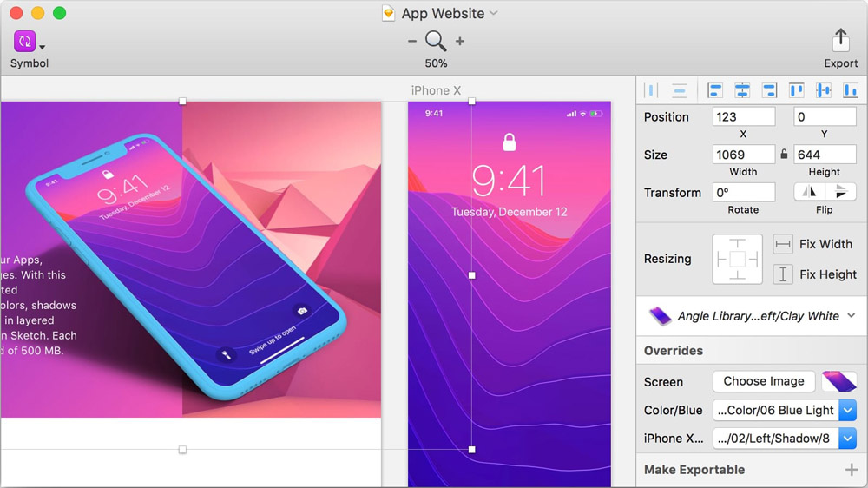The width and height of the screenshot is (868, 488).
Task: Click the Position X field
Action: coord(744,117)
